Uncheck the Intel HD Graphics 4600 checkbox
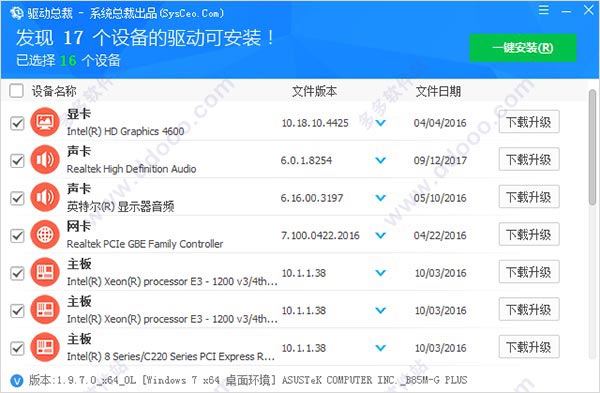The image size is (600, 393). click(x=17, y=123)
